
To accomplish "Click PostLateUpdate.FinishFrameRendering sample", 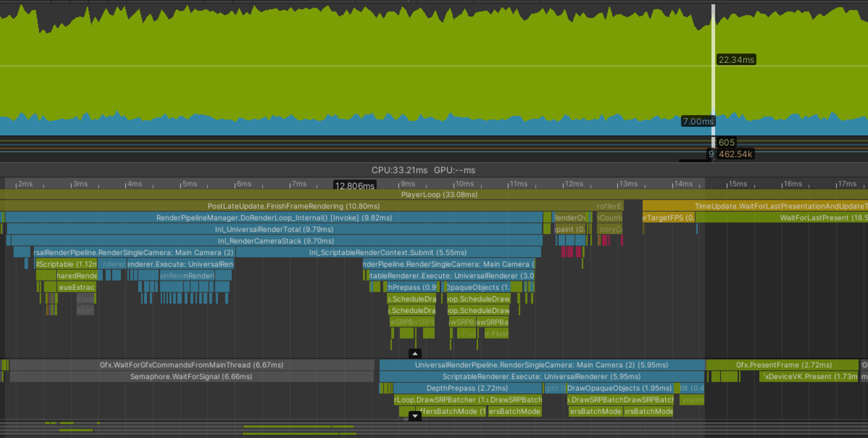I will [x=293, y=206].
